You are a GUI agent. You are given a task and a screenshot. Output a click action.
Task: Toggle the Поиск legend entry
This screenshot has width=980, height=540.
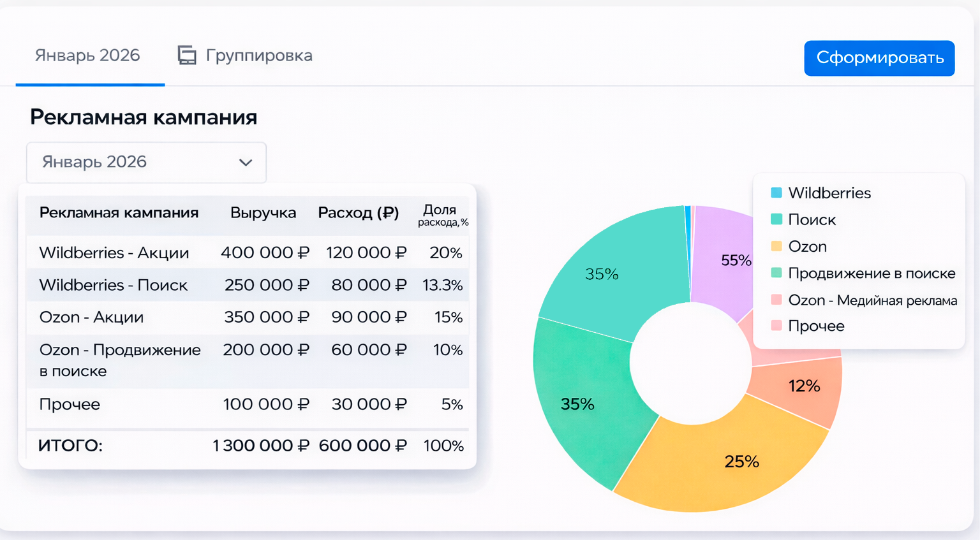pos(811,220)
